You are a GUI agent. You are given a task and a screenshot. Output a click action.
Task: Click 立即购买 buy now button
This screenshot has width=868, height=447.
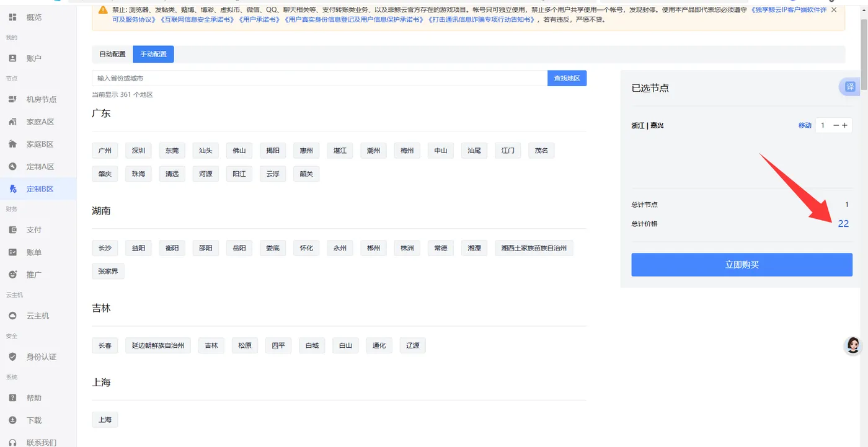[742, 265]
